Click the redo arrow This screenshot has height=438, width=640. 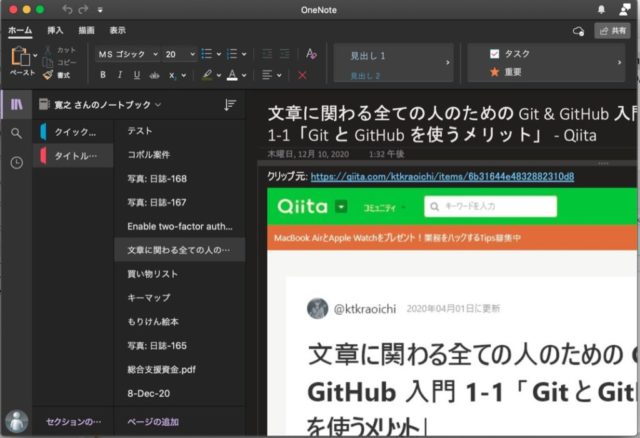[x=83, y=9]
